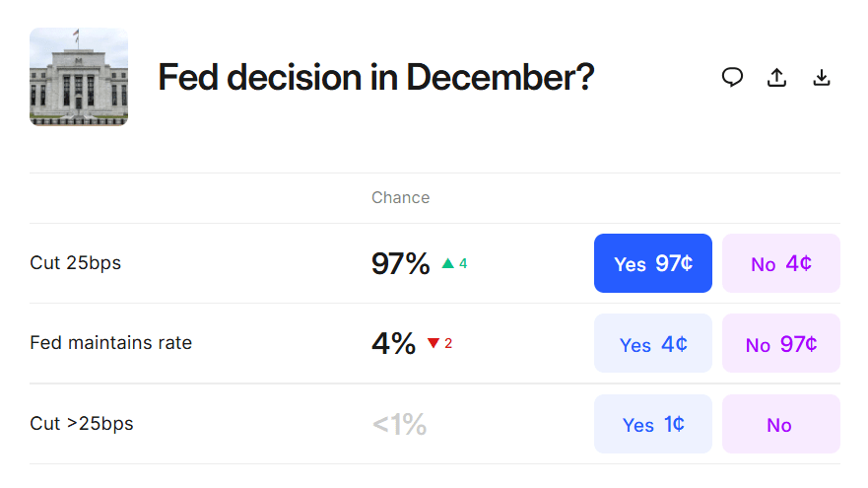Image resolution: width=868 pixels, height=488 pixels.
Task: Click the 97% chance value
Action: pos(400,263)
